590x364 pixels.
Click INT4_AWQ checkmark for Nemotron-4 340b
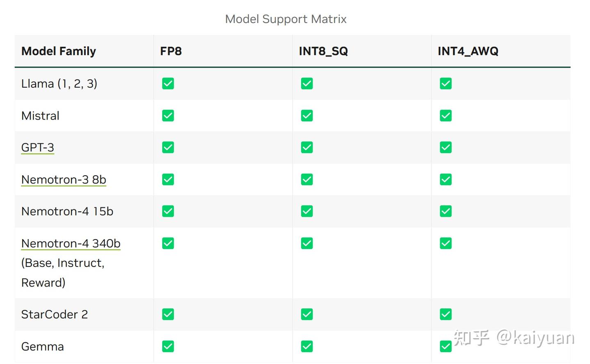tap(446, 244)
